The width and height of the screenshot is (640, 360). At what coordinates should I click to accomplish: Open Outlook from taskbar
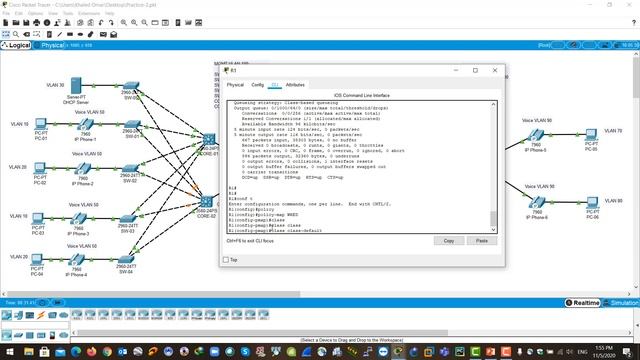[x=122, y=351]
